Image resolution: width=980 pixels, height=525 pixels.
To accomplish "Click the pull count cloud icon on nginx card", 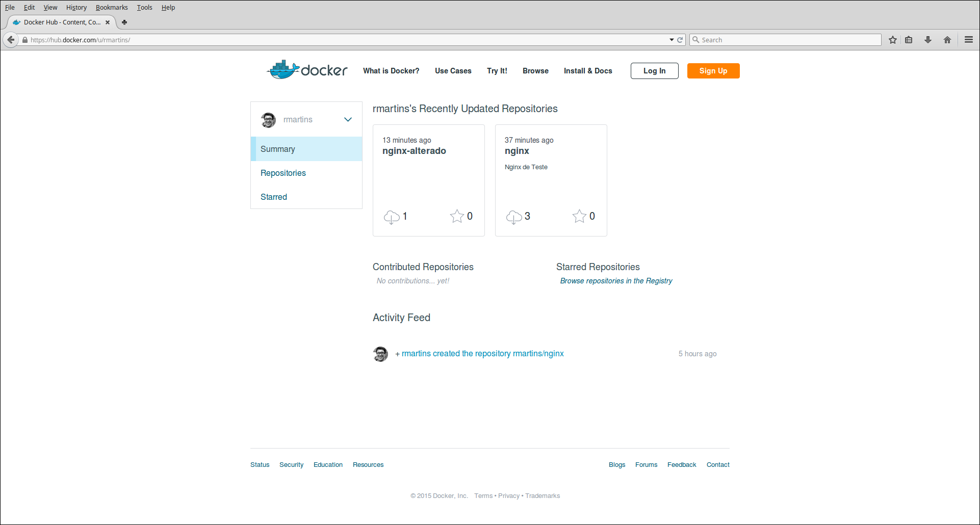I will coord(514,216).
